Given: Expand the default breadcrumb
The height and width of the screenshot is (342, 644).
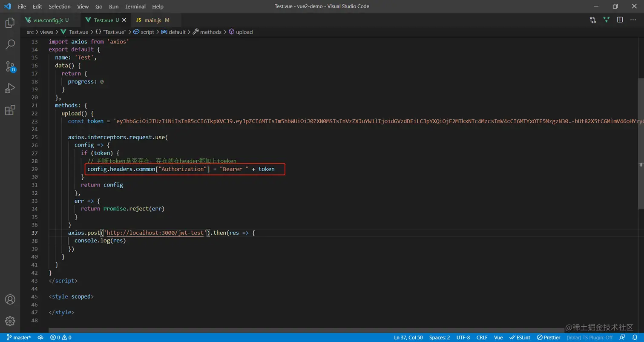Looking at the screenshot, I should tap(174, 32).
